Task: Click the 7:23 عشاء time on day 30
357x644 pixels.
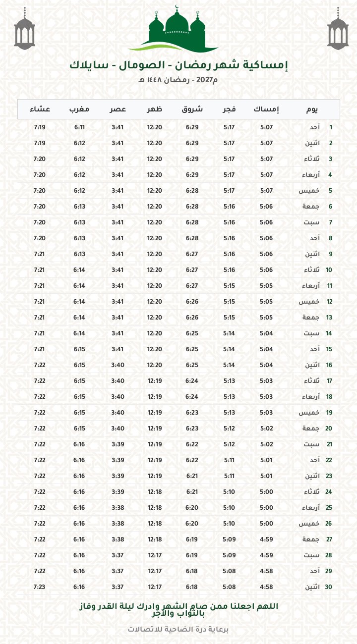Action: point(40,587)
